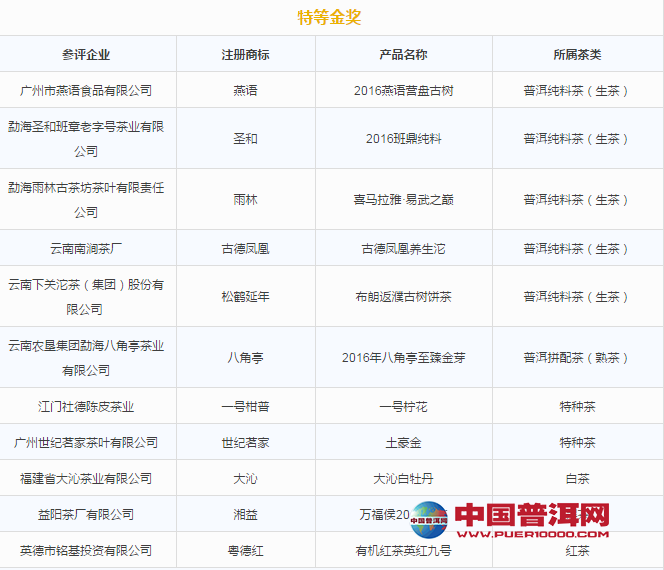
Task: Select 世纪茗家 trademark cell
Action: (246, 442)
